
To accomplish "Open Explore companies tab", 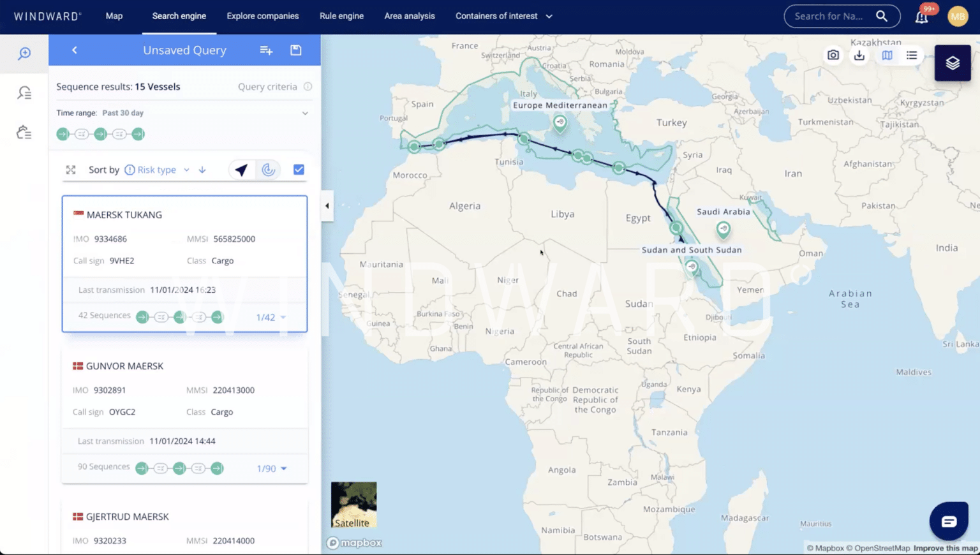I will (263, 16).
